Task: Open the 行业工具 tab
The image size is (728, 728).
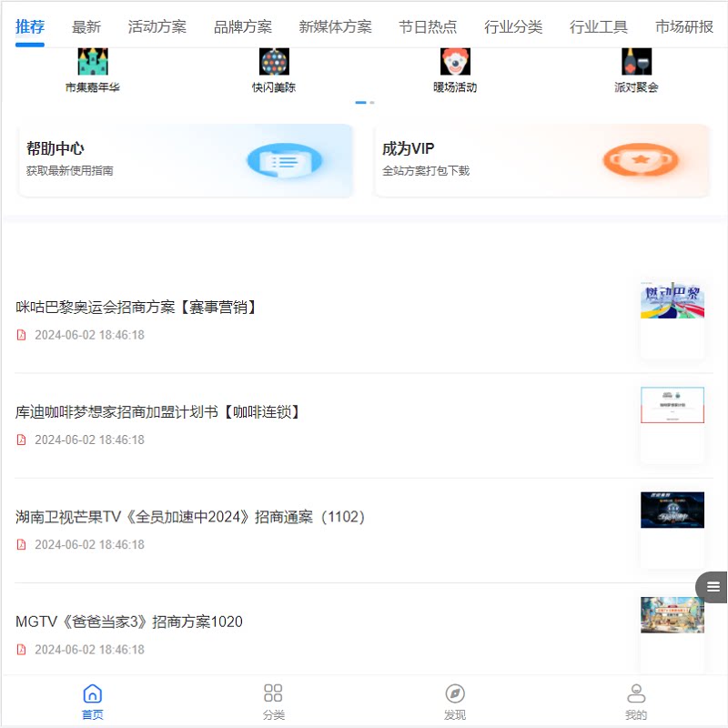Action: 599,27
